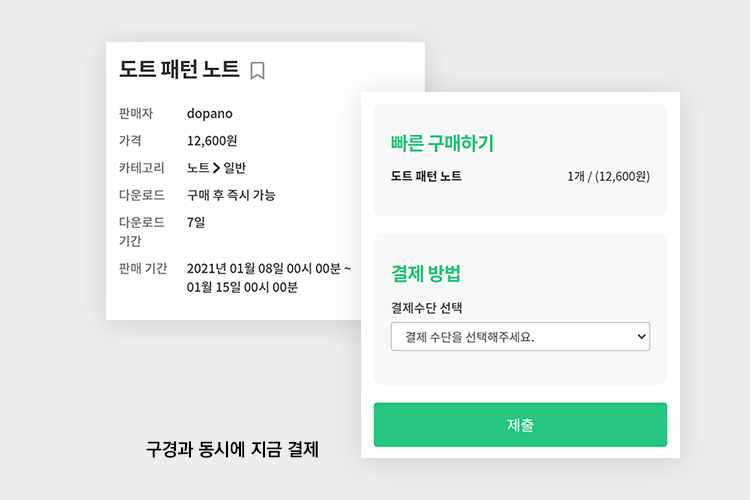The height and width of the screenshot is (500, 750).
Task: Click the 7일 download period value
Action: (x=196, y=222)
